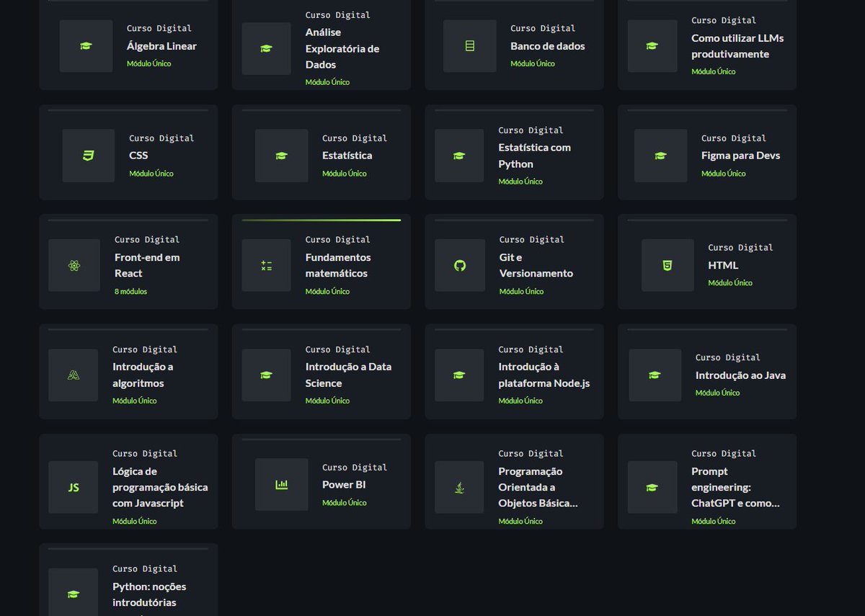
Task: Open the Front-end em React course
Action: (x=147, y=265)
